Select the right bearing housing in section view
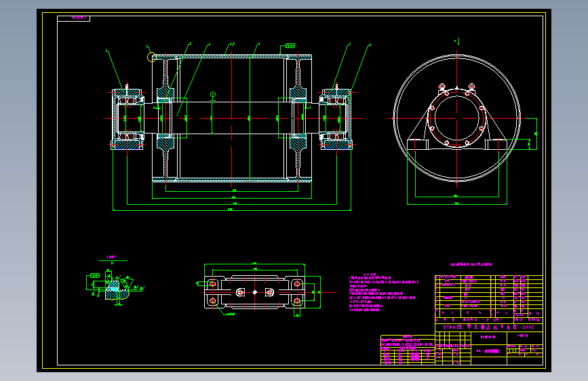Image resolution: width=588 pixels, height=381 pixels. click(x=336, y=119)
